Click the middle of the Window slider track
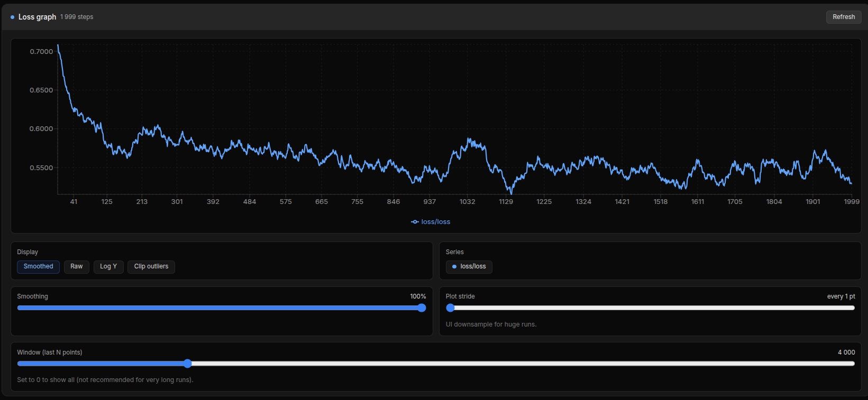This screenshot has height=400, width=868. [x=436, y=364]
